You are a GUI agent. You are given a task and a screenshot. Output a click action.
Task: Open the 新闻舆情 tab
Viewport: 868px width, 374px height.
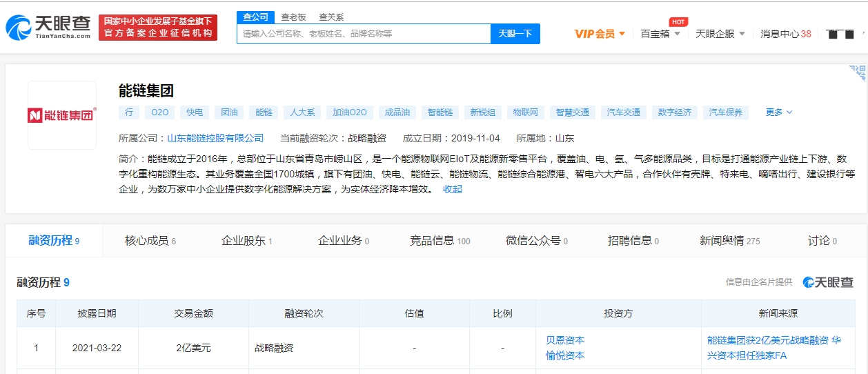tap(729, 241)
